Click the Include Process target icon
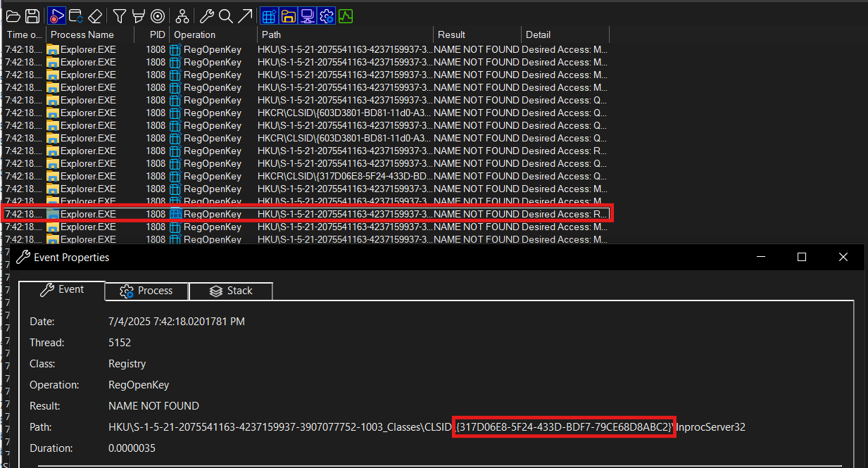This screenshot has height=468, width=868. [x=158, y=15]
